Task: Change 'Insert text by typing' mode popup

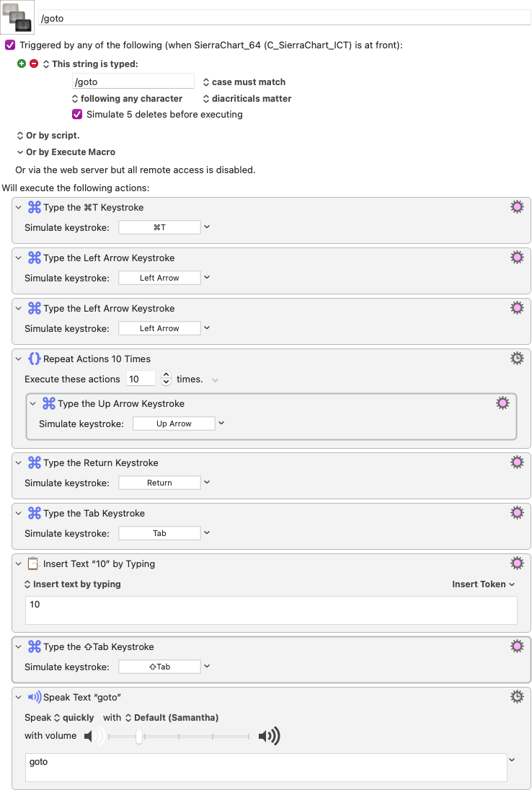Action: 73,584
